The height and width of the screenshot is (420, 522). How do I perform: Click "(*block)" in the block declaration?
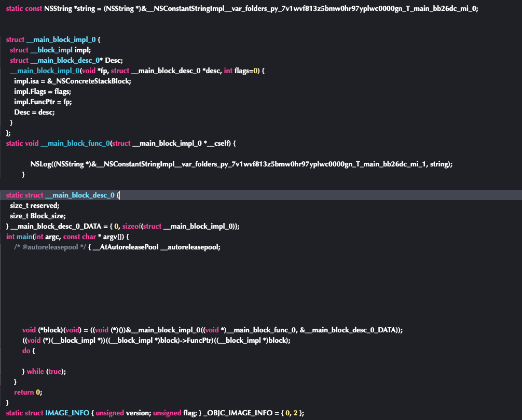point(50,330)
